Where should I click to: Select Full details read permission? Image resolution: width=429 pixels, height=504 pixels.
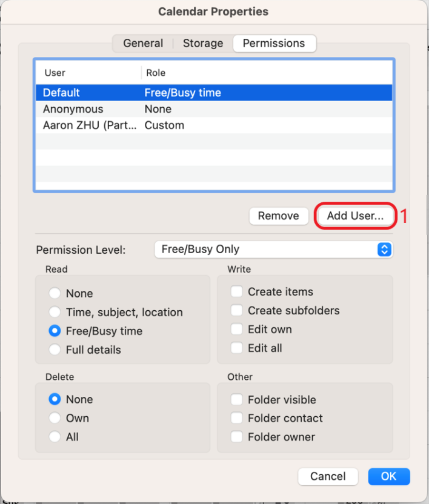[55, 350]
